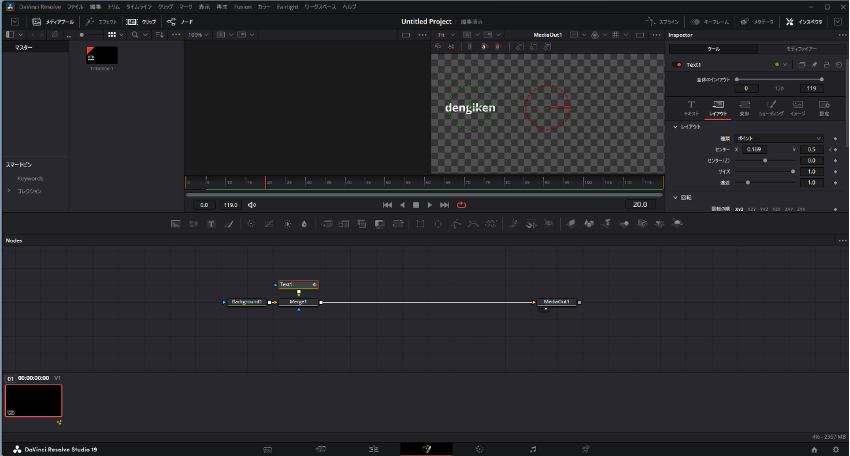Open the Fusion menu in menu bar

pyautogui.click(x=243, y=7)
